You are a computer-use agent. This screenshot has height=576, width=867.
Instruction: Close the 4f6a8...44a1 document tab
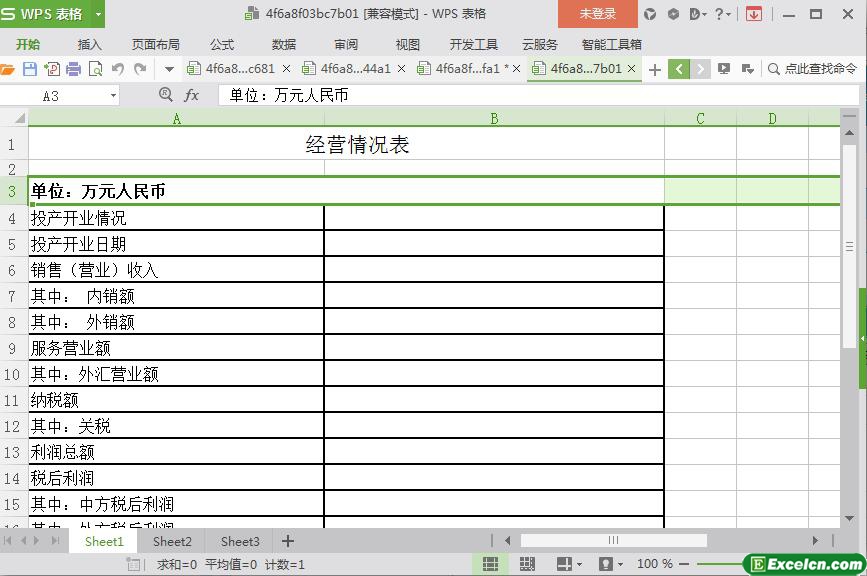click(x=401, y=69)
